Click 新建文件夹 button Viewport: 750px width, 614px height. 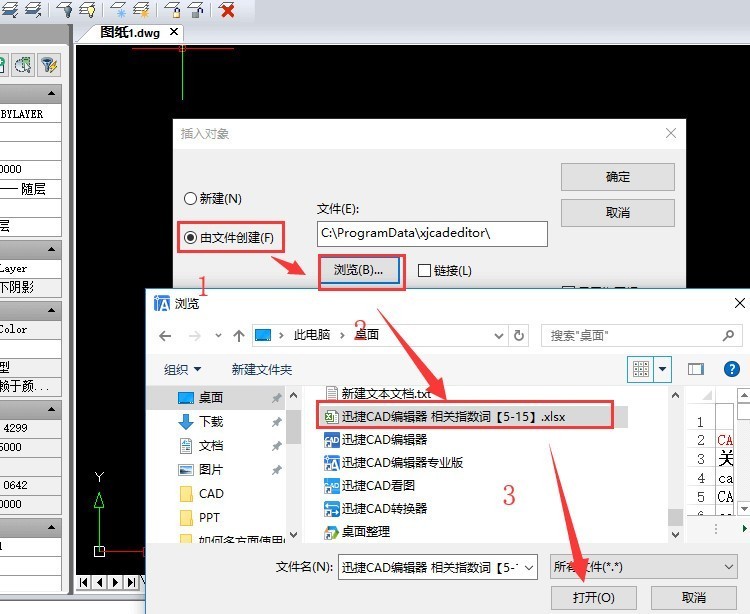pyautogui.click(x=262, y=370)
